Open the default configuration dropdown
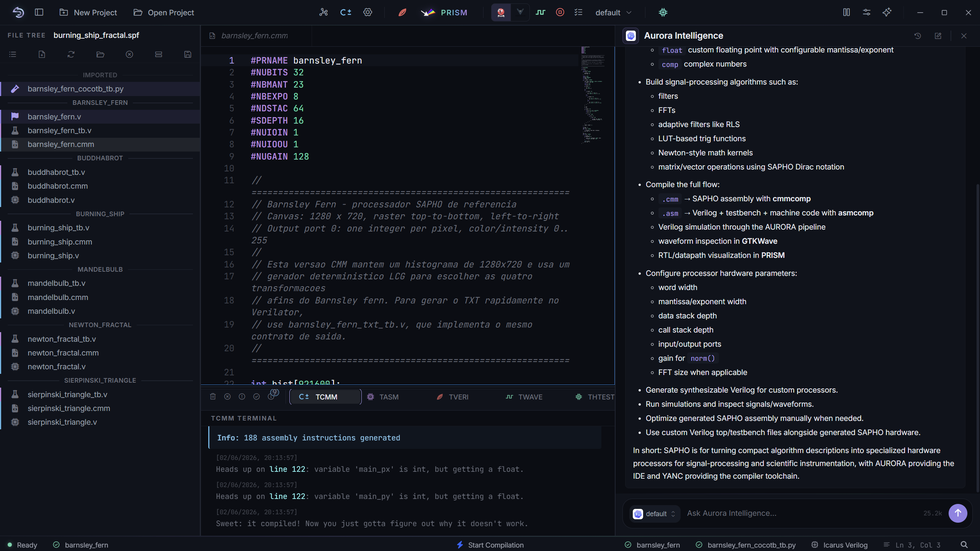Screen dimensions: 980x551 pos(613,12)
